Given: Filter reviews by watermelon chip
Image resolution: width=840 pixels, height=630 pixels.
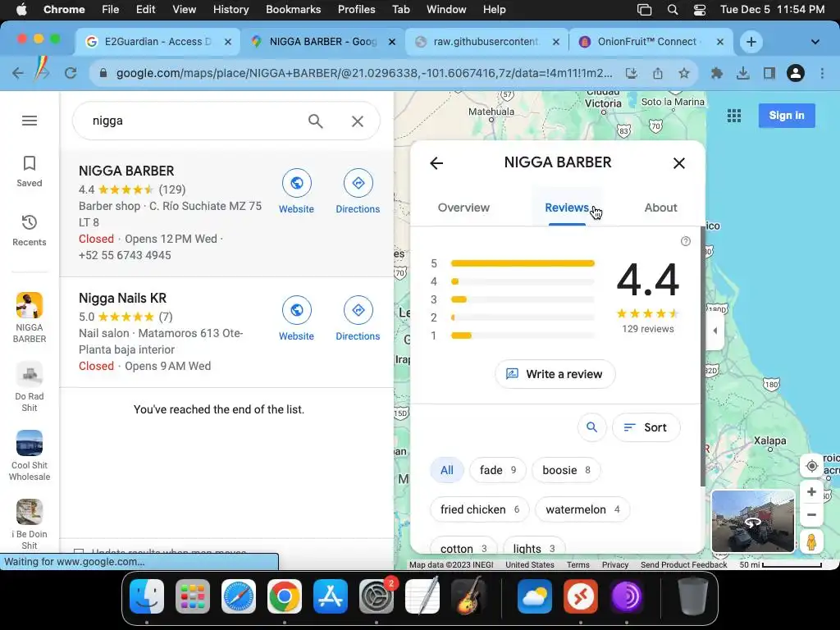Looking at the screenshot, I should (582, 509).
